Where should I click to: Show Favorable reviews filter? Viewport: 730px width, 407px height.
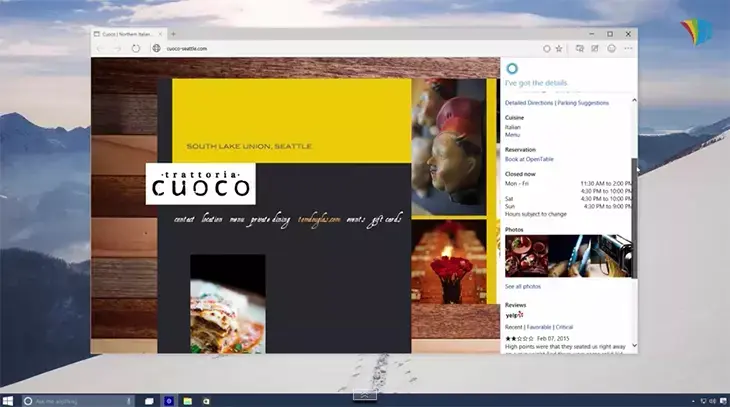539,327
